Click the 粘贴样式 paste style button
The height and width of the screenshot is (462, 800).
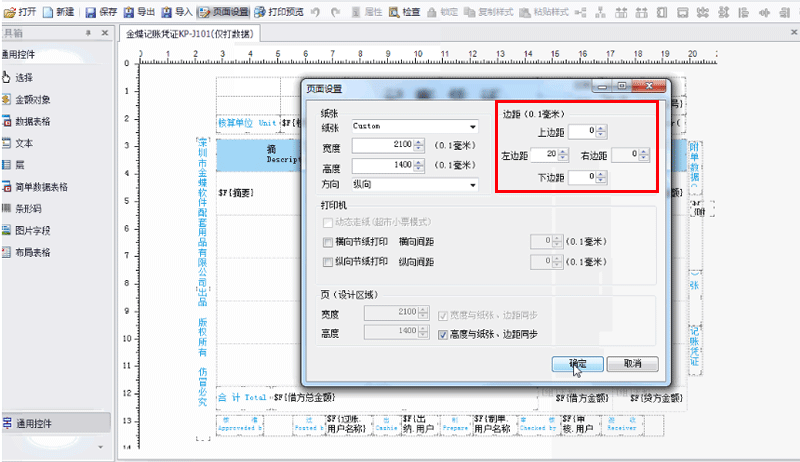tap(544, 12)
